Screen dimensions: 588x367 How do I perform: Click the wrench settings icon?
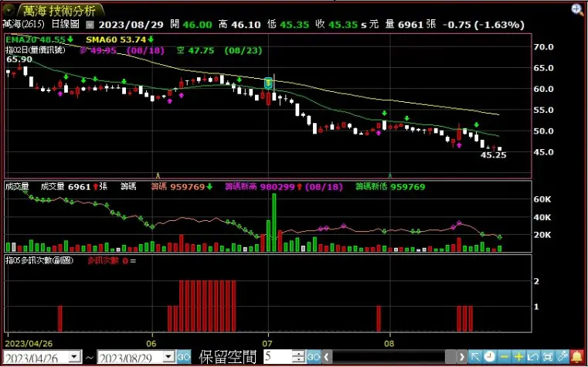[x=563, y=356]
